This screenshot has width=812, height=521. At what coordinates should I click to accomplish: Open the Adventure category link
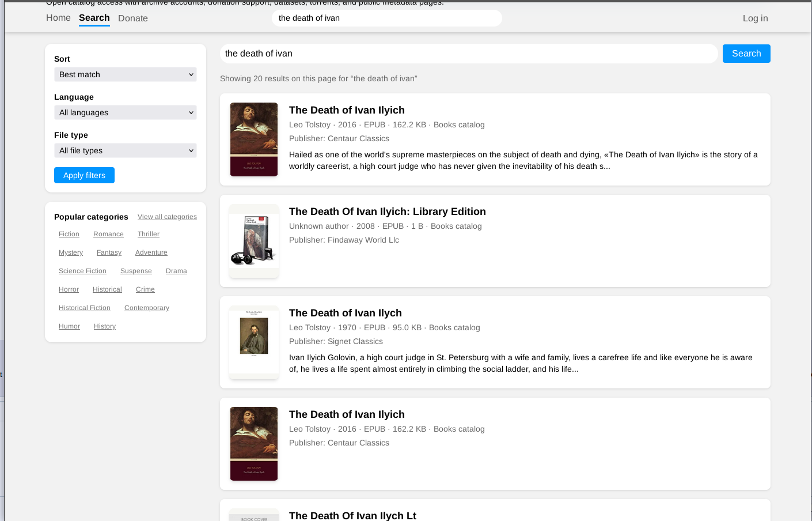coord(151,252)
